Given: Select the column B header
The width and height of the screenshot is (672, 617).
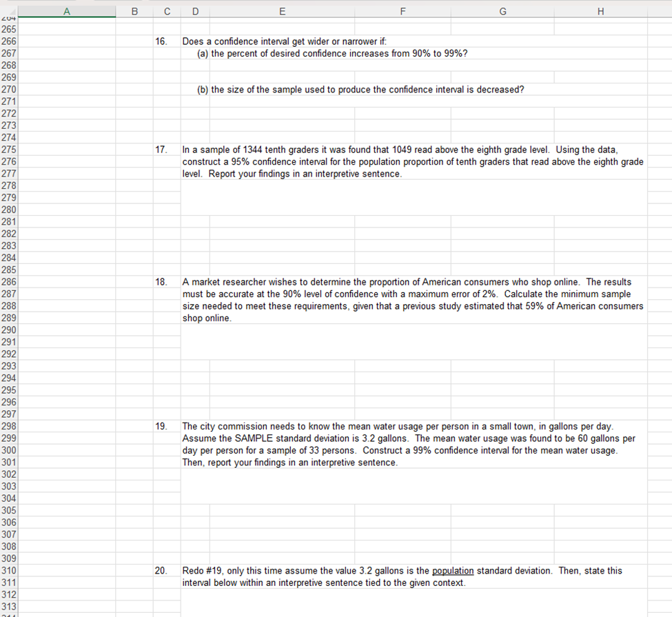Looking at the screenshot, I should [134, 11].
